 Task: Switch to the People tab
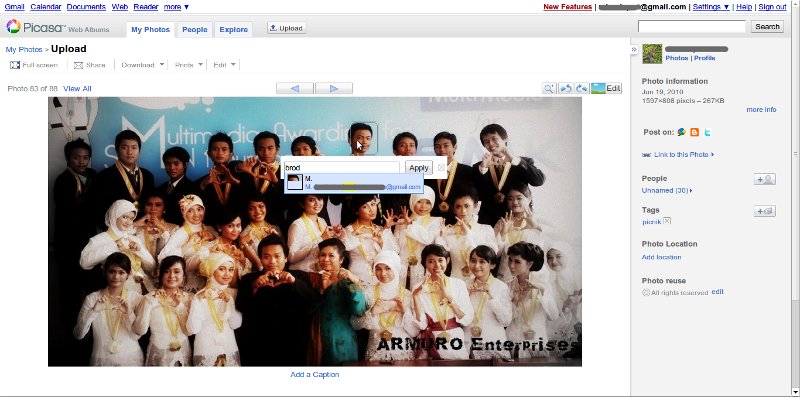click(x=195, y=30)
